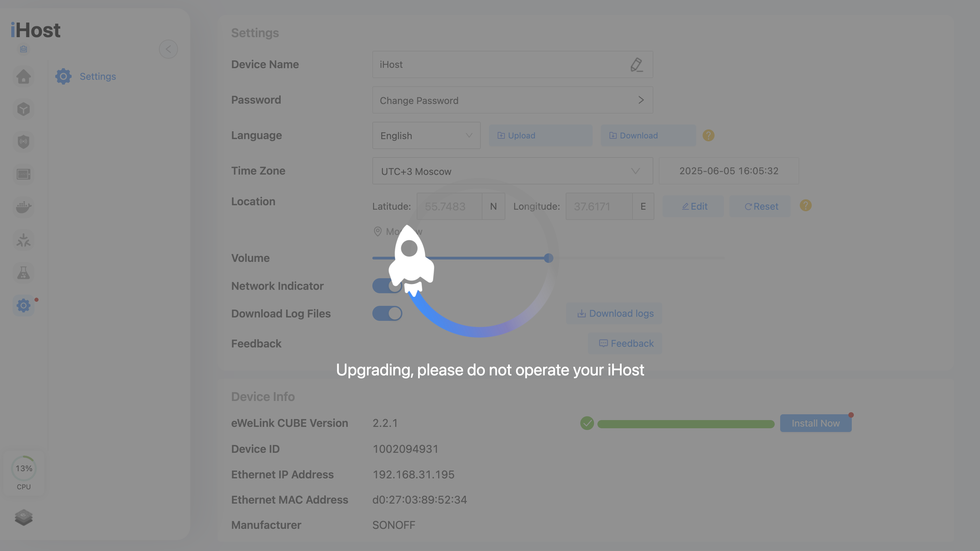980x551 pixels.
Task: Click the layered cube icon at sidebar bottom
Action: pyautogui.click(x=24, y=518)
